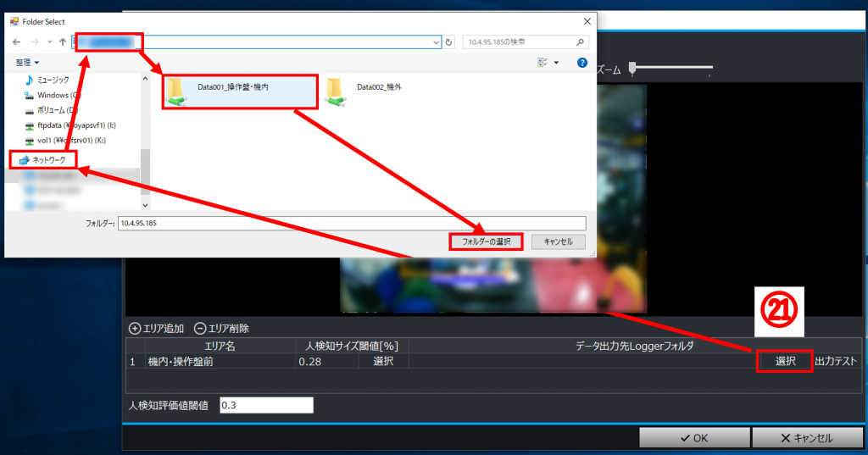Viewport: 868px width, 455px height.
Task: Click the データ出力先Loggerフォルダ column header
Action: pos(634,346)
